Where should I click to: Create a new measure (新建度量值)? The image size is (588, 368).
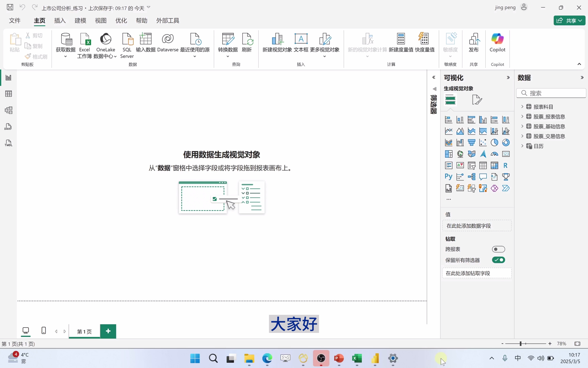pyautogui.click(x=401, y=43)
